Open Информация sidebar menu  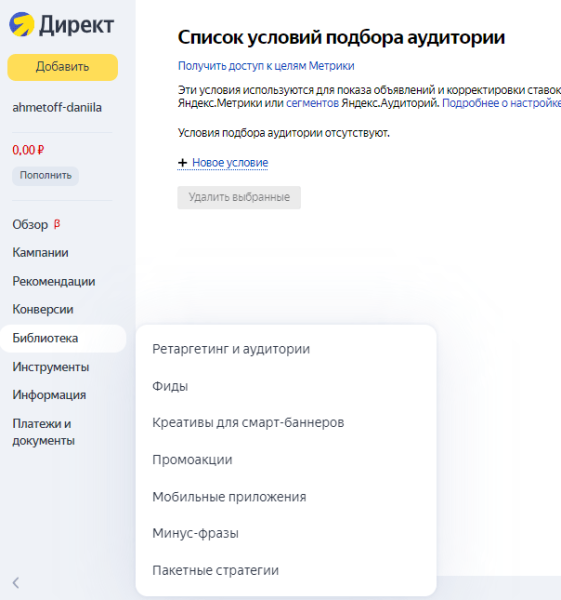[49, 395]
